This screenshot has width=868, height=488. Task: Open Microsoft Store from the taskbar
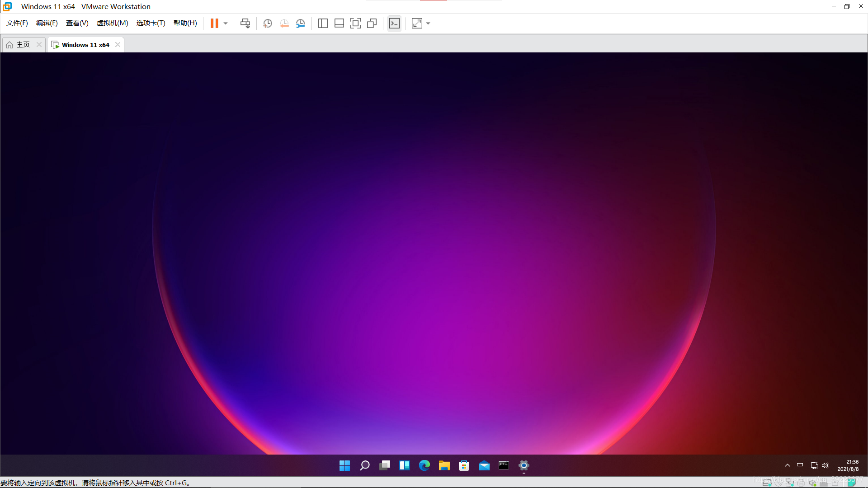pos(464,465)
